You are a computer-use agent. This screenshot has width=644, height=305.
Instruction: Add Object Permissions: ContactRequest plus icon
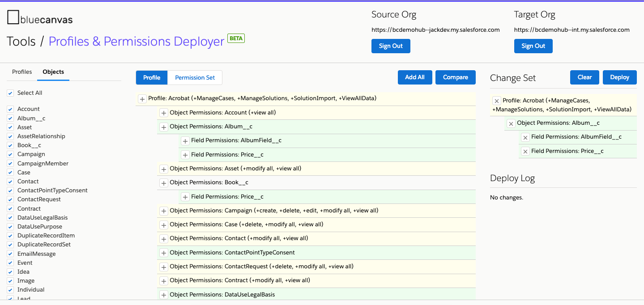163,267
